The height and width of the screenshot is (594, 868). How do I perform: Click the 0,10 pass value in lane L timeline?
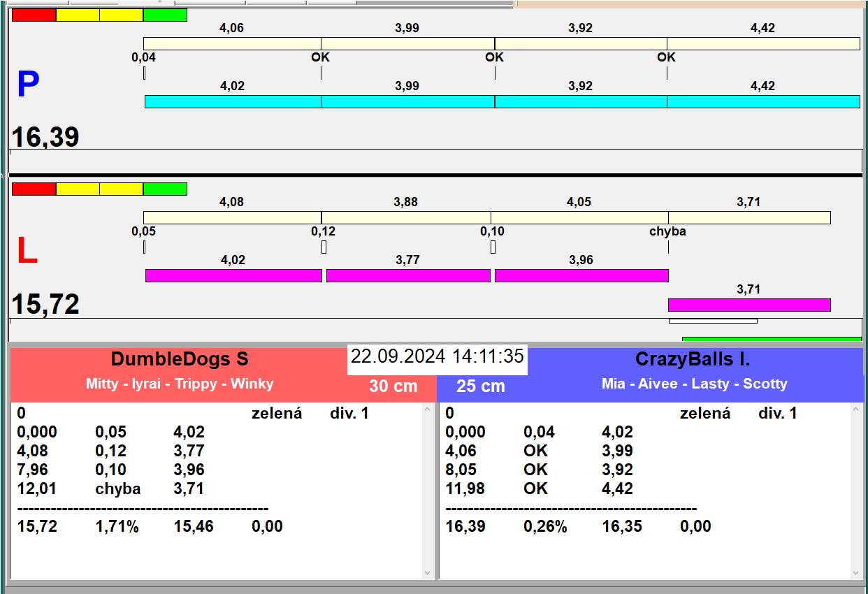click(x=492, y=231)
